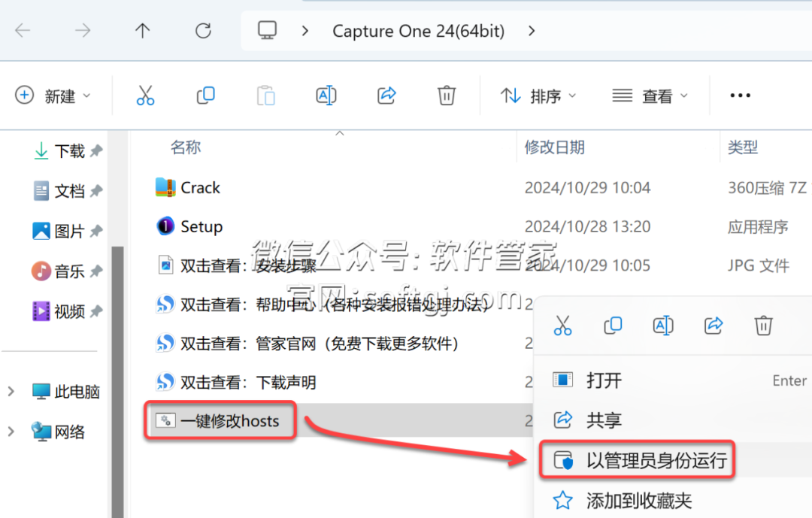This screenshot has width=812, height=518.
Task: Sort by the 修改日期 column header
Action: tap(554, 147)
